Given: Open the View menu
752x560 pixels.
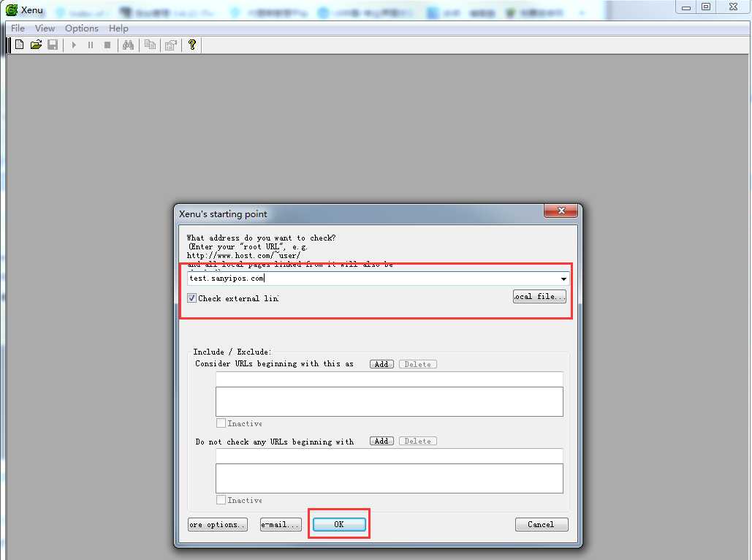Looking at the screenshot, I should [x=45, y=29].
